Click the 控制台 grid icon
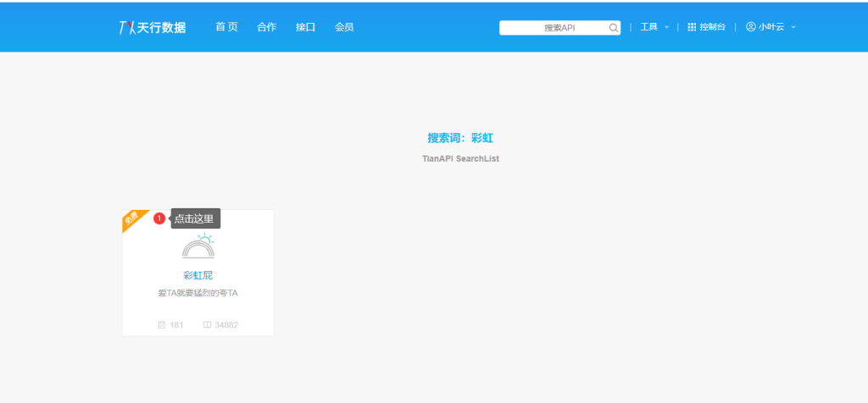 point(692,27)
